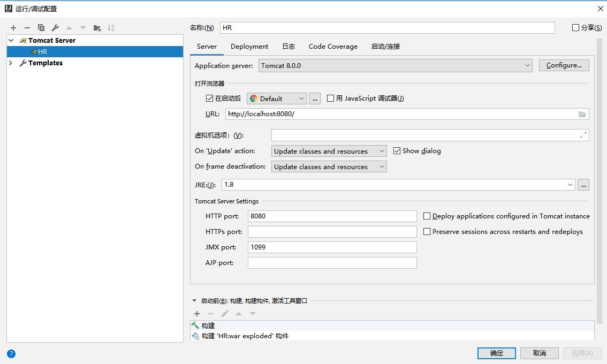Open the Application server Tomcat 8.0.0 dropdown
Screen dimensions: 607x364
[395, 66]
